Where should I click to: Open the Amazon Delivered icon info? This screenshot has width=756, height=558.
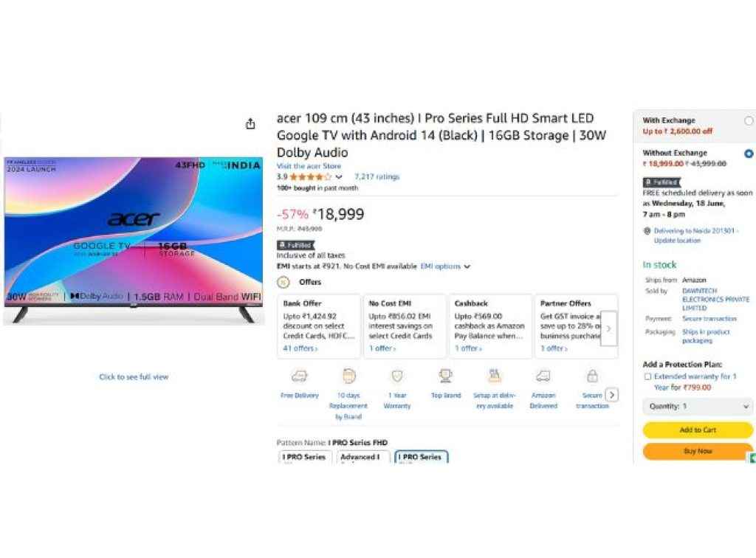click(x=543, y=376)
